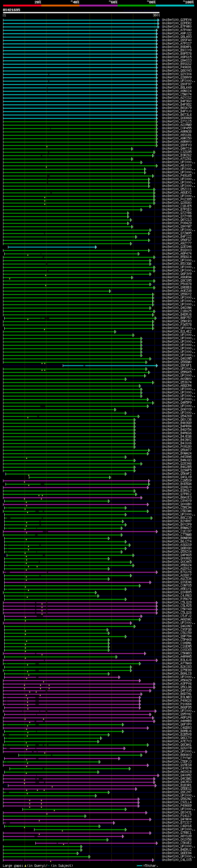Select the UniRef100_B2L4E2 label

tap(177, 332)
